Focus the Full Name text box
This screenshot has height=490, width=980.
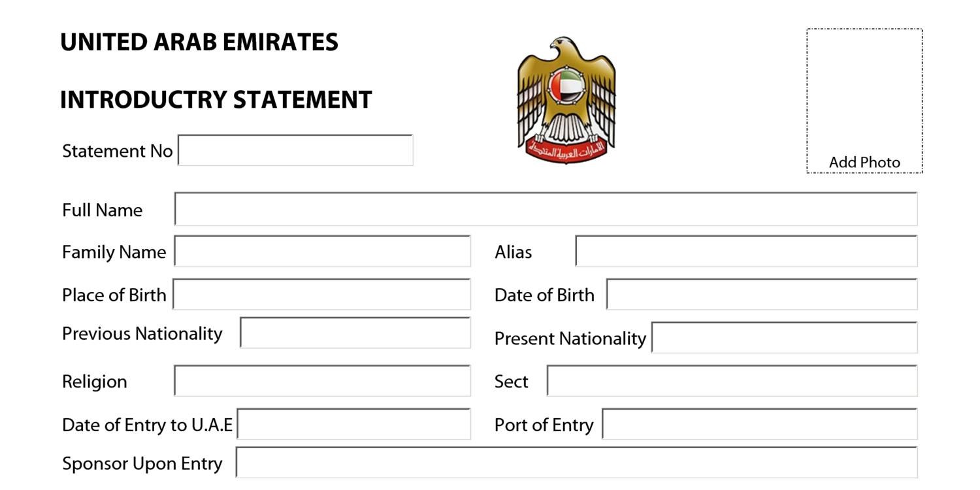[546, 209]
